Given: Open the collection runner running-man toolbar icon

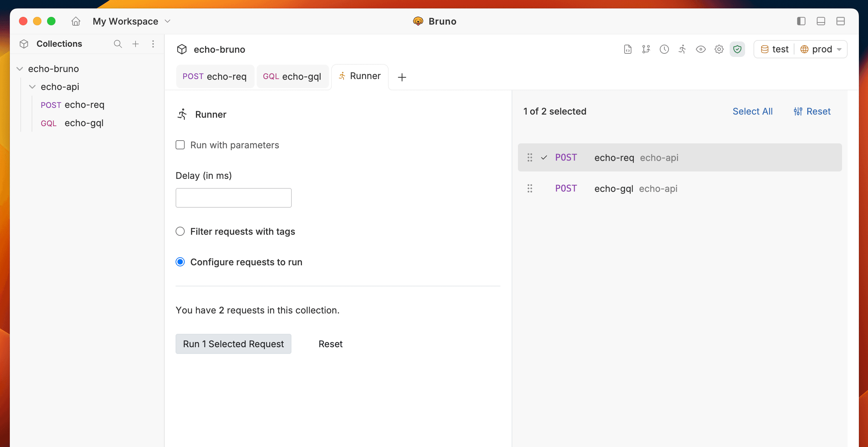Looking at the screenshot, I should [682, 49].
